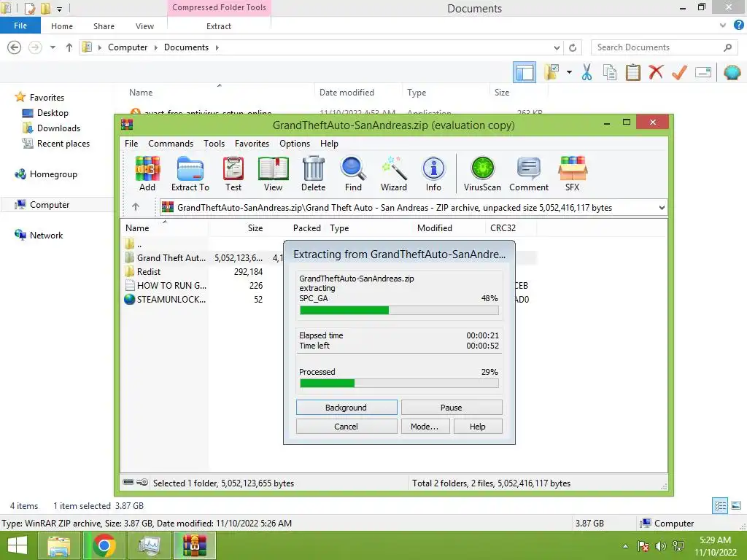Click the Windows Start button
Screen dimensions: 747x560
click(18, 545)
